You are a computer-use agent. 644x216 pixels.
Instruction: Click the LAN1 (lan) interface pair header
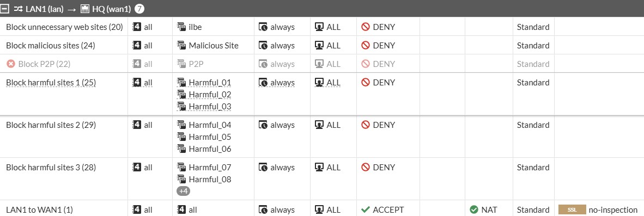tap(44, 9)
